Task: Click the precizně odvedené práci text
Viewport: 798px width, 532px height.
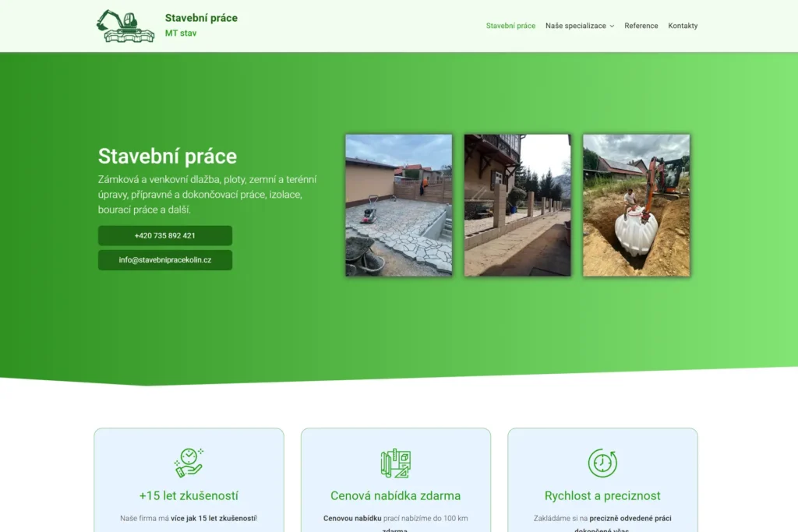Action: click(630, 518)
